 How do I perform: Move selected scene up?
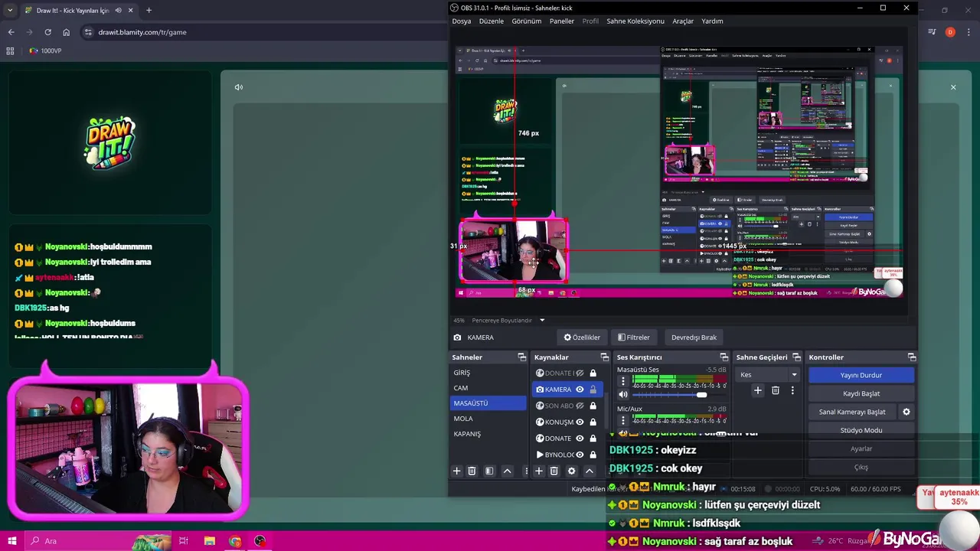tap(507, 471)
